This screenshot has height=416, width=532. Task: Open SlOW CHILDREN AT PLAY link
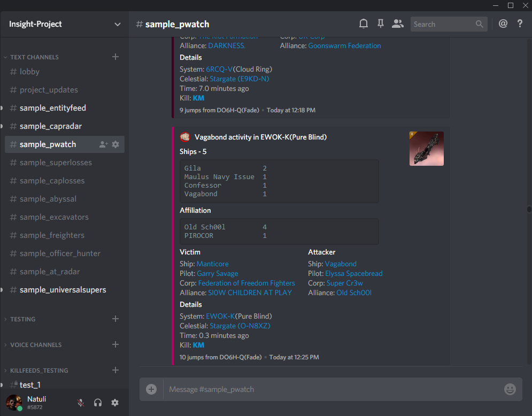pos(250,292)
